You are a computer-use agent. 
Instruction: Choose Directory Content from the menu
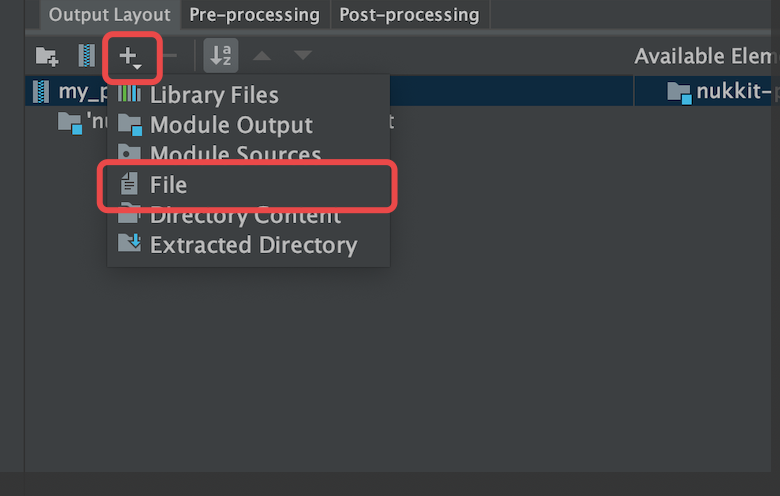(245, 215)
